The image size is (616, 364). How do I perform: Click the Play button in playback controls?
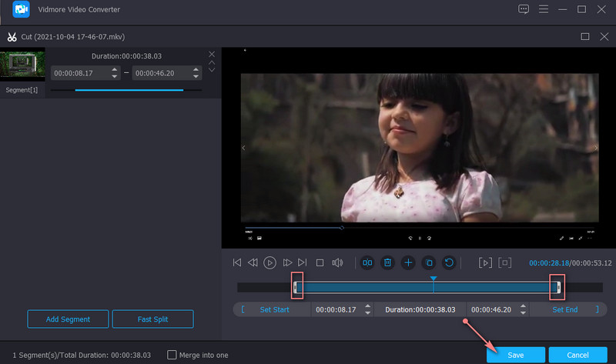click(x=269, y=262)
